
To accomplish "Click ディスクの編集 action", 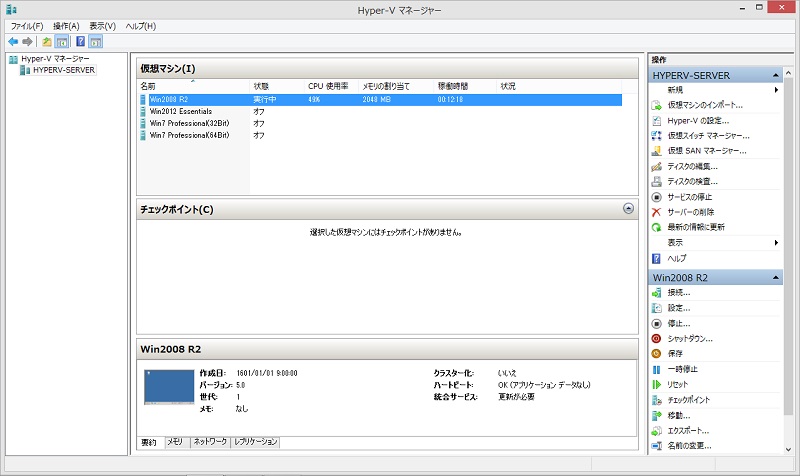I will click(692, 166).
